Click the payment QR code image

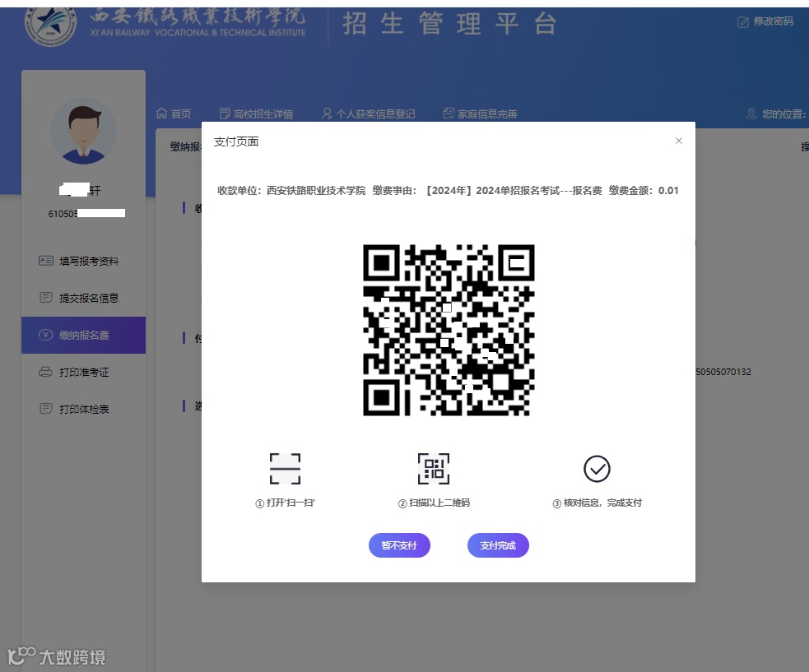[449, 330]
